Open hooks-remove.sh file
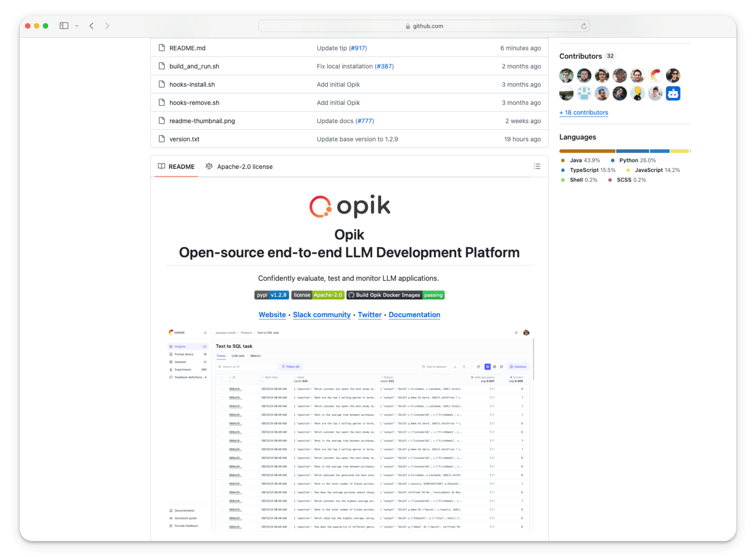Image resolution: width=756 pixels, height=557 pixels. (194, 103)
